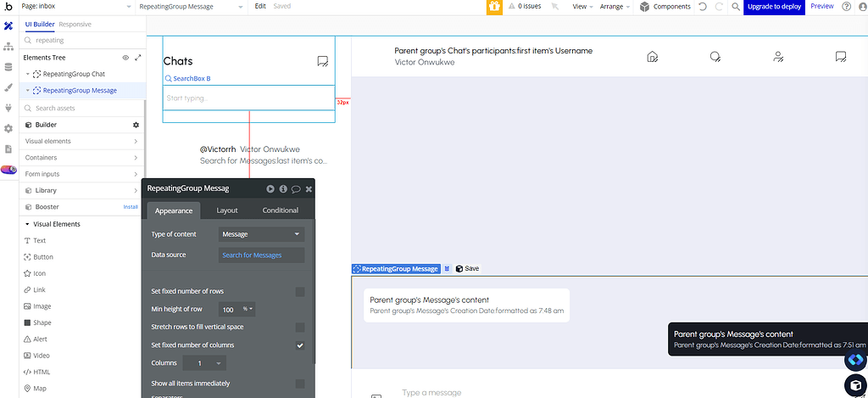Enable Show all items immediately checkbox
Screen dimensions: 868x398
coord(300,384)
